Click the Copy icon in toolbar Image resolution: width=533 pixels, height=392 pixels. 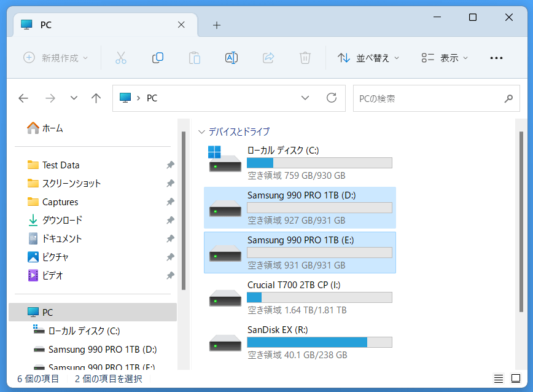[158, 58]
